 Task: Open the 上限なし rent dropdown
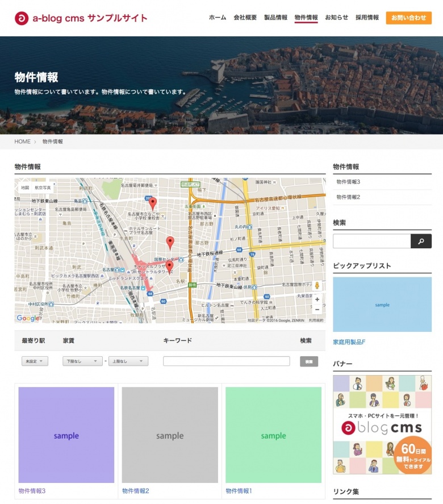point(128,361)
